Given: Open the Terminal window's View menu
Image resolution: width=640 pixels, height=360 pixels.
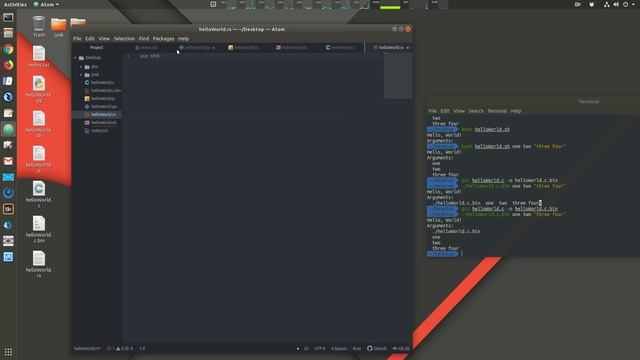Looking at the screenshot, I should 459,111.
